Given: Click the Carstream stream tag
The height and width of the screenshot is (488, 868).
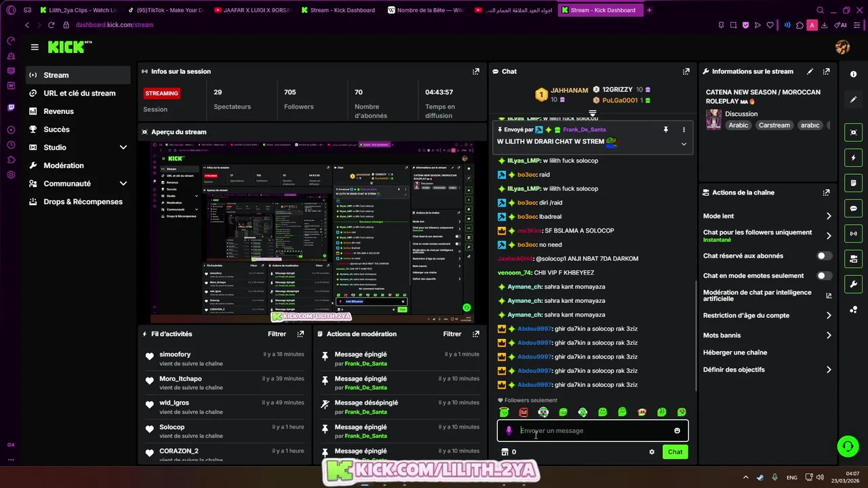Looking at the screenshot, I should [x=774, y=125].
